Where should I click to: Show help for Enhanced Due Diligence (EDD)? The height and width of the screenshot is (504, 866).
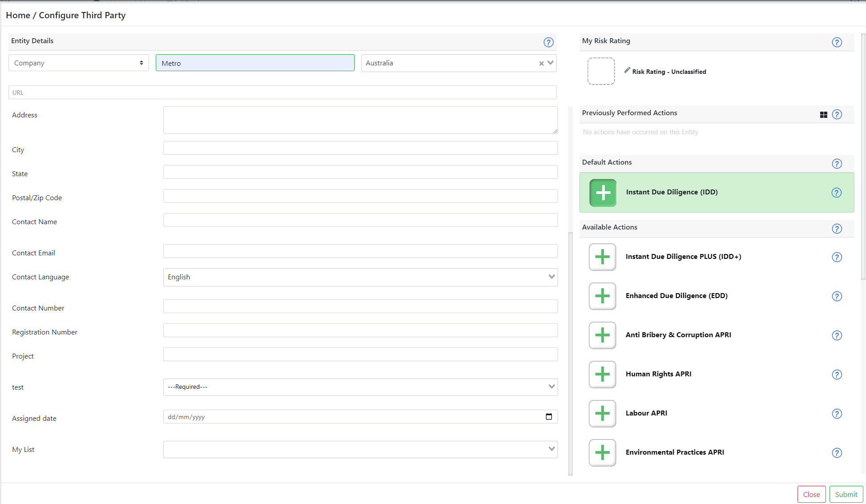pos(837,296)
